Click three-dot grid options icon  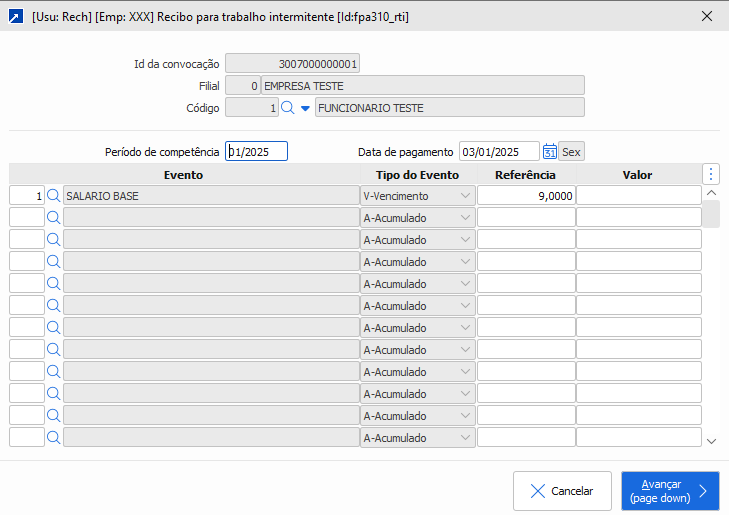coord(711,174)
